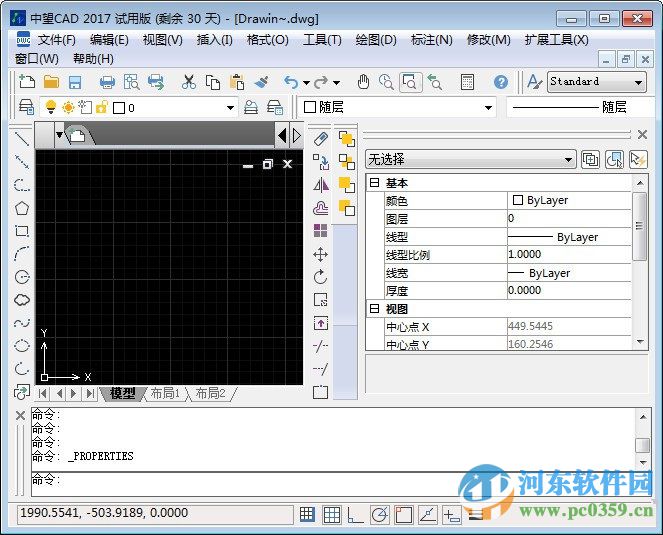Image resolution: width=663 pixels, height=535 pixels.
Task: Click the select objects button in properties
Action: tap(614, 160)
